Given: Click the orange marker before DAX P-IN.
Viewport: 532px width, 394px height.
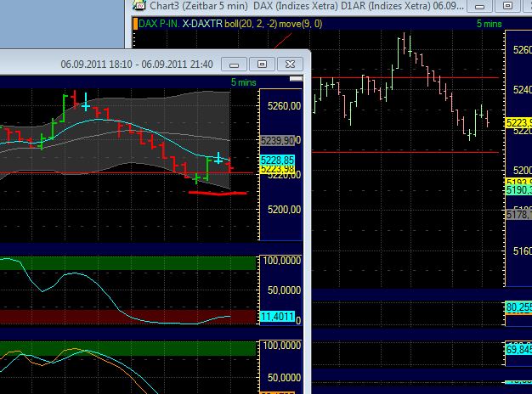Looking at the screenshot, I should pyautogui.click(x=135, y=24).
